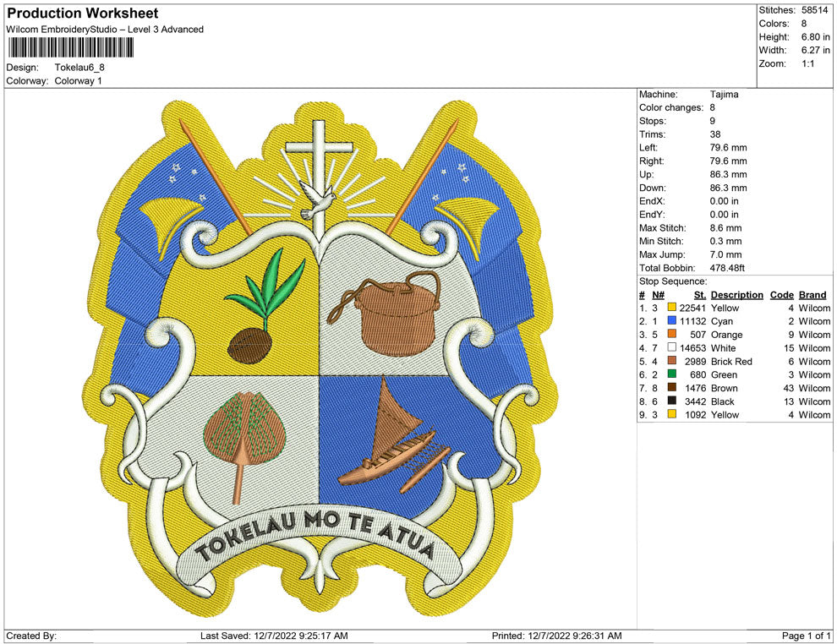837x644 pixels.
Task: Select the White color swatch
Action: (x=671, y=347)
